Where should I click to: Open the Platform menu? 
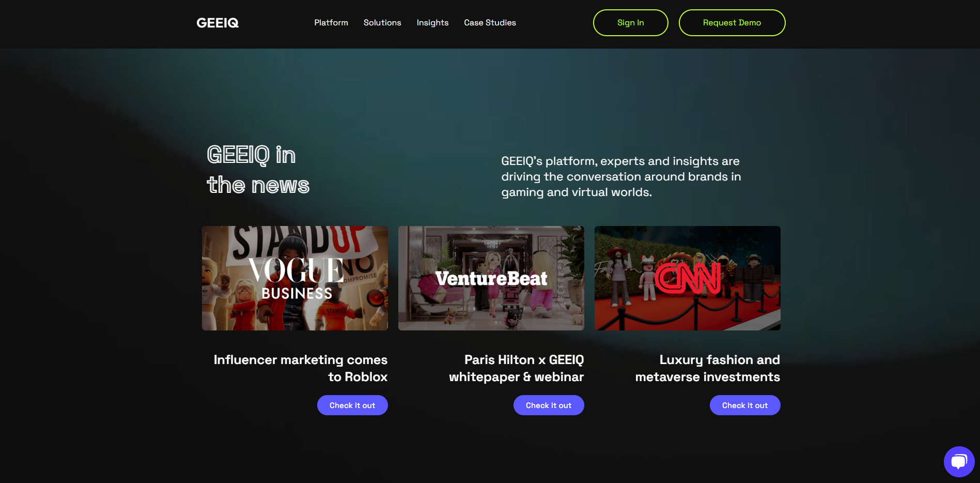(331, 23)
